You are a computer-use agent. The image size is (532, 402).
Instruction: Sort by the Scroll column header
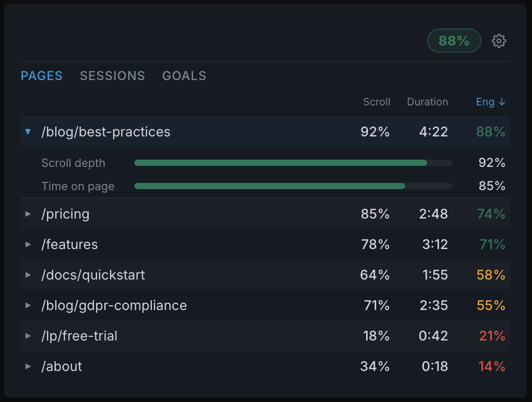(377, 102)
